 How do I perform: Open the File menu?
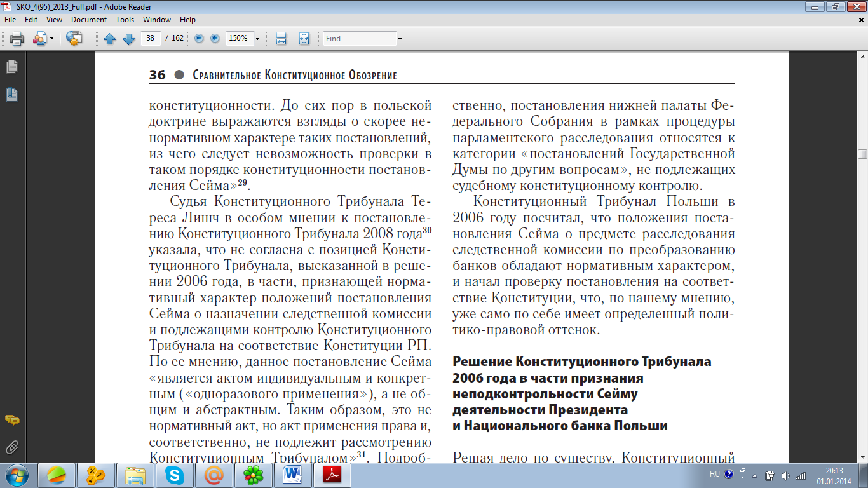10,20
